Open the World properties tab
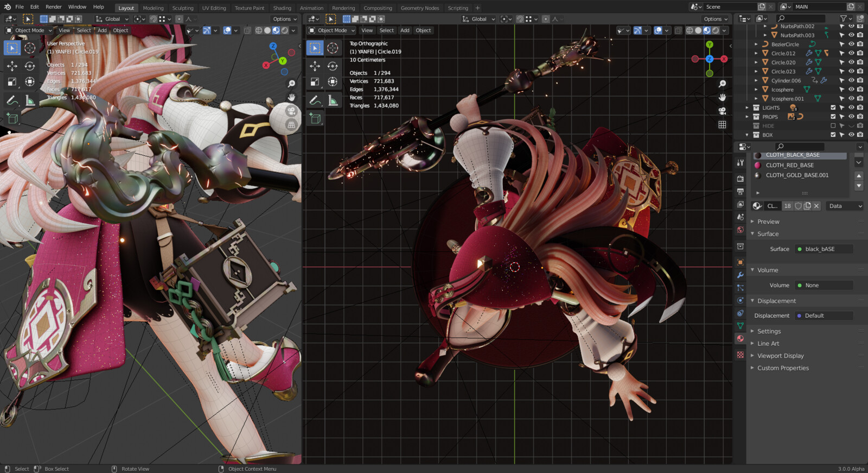Screen dimensions: 868x473 click(740, 230)
